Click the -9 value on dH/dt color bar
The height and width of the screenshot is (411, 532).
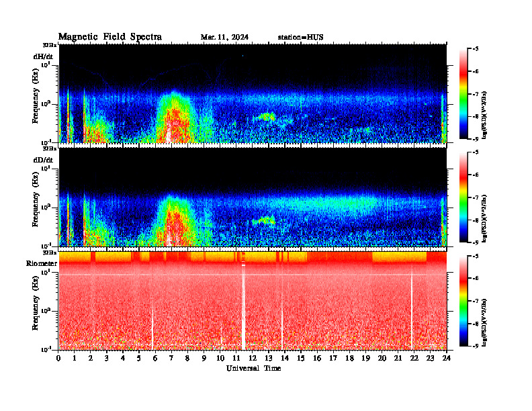coord(476,139)
